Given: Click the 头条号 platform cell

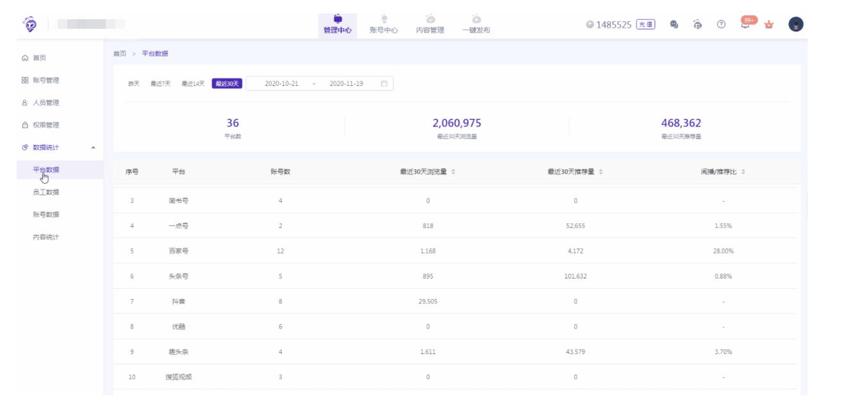Looking at the screenshot, I should [178, 277].
